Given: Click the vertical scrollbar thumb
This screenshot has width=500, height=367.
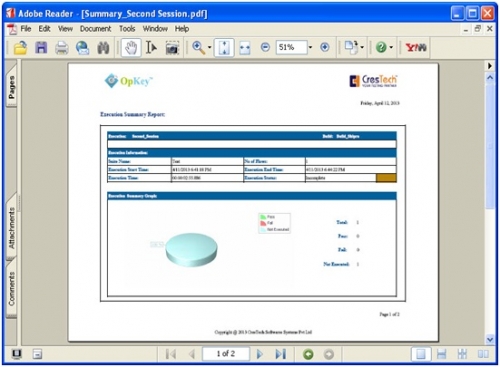Looking at the screenshot, I should [490, 147].
